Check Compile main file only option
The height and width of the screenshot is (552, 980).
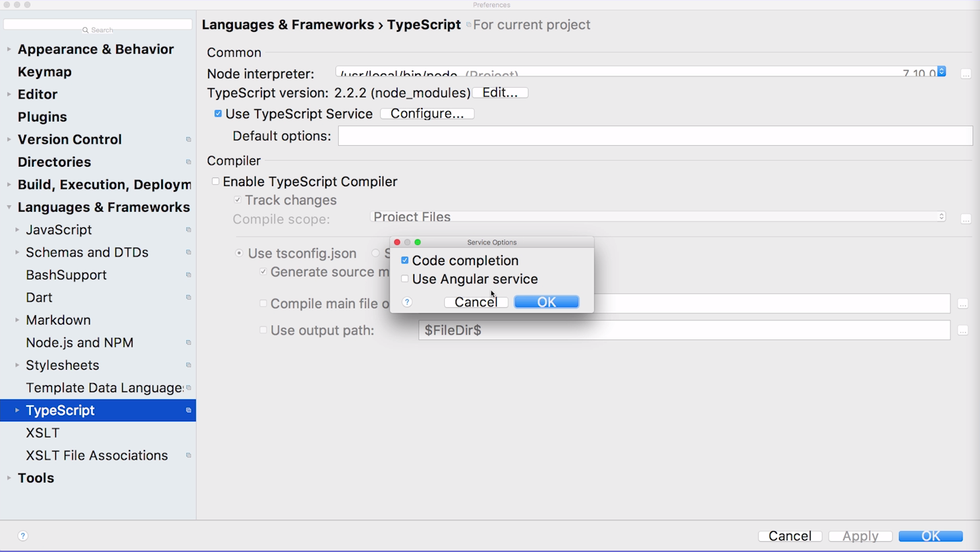pos(263,304)
